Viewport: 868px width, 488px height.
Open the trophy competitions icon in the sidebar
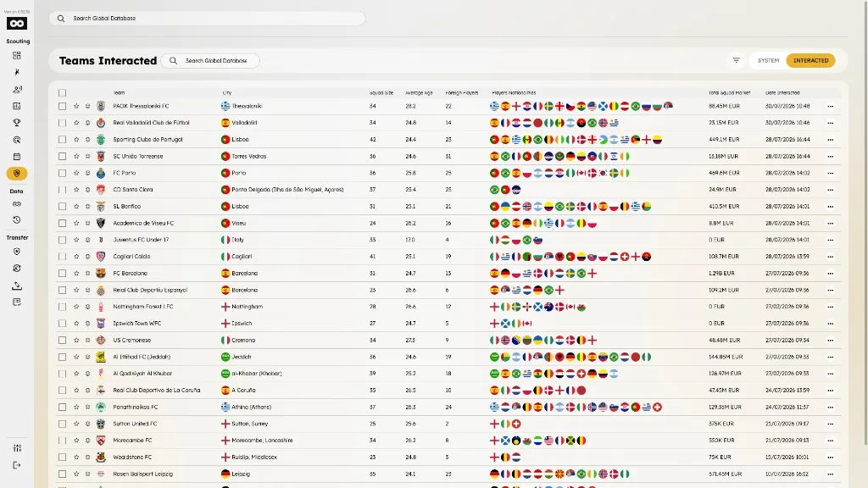point(17,123)
